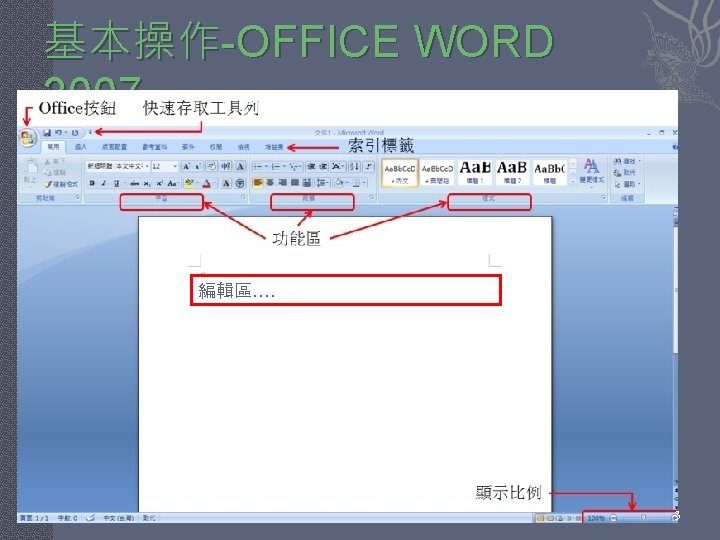
Task: Click the Increase Indent icon
Action: point(323,166)
